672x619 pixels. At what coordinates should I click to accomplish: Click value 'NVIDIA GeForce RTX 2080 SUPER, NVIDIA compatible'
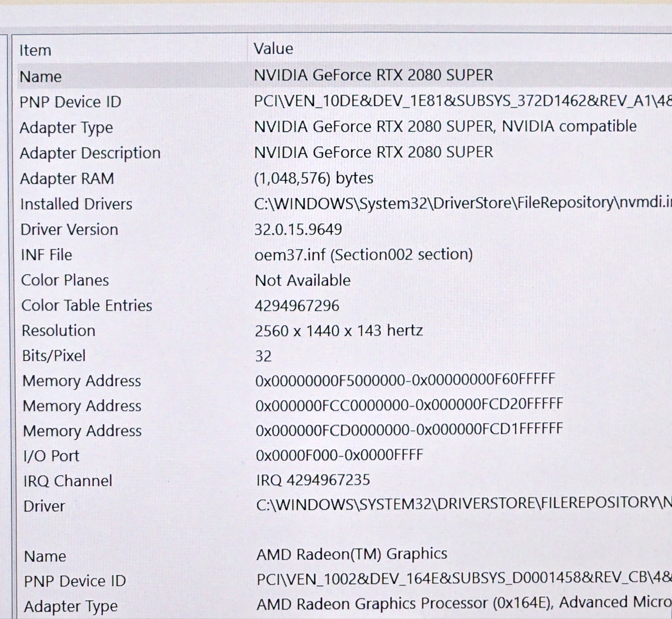coord(445,127)
